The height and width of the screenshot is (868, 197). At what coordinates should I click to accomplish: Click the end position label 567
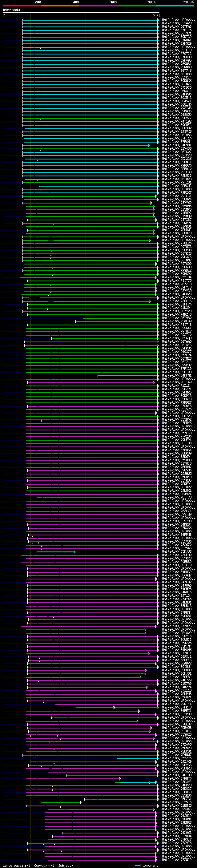[155, 15]
